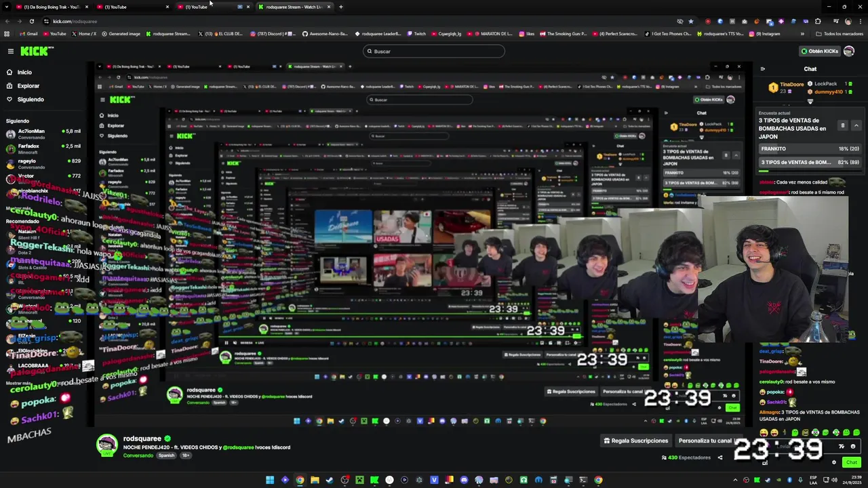Open the Kick profile avatar menu
Screen dimensions: 868x488
click(x=849, y=51)
